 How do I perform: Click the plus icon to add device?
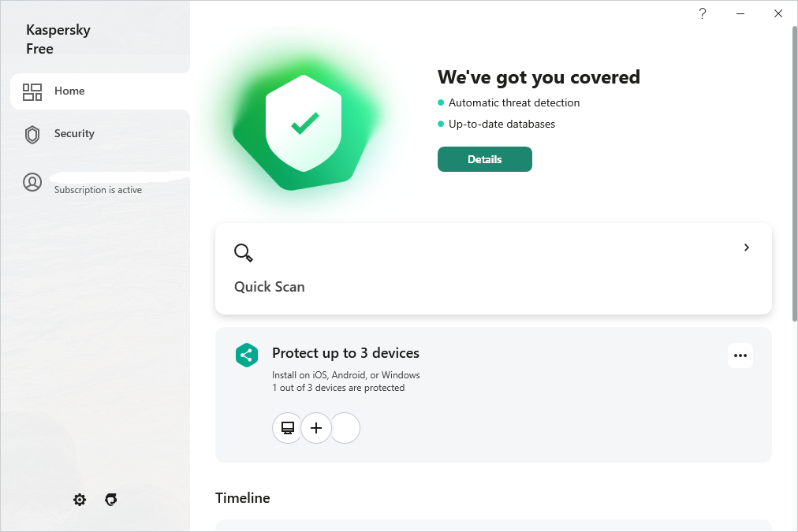tap(316, 428)
